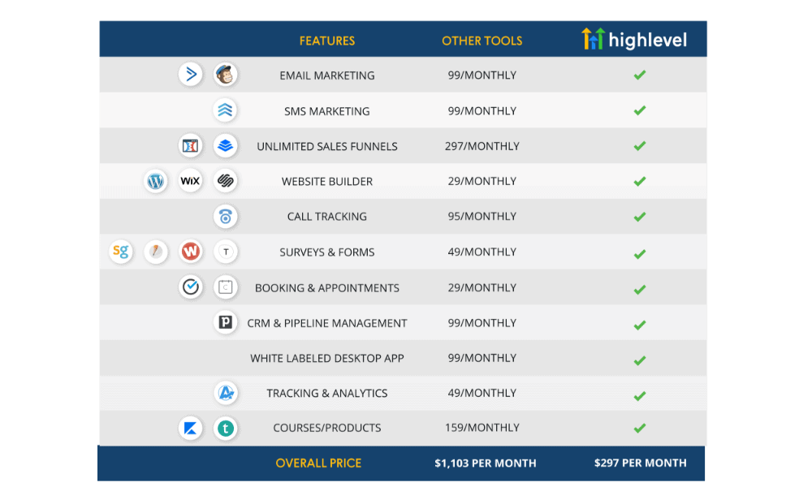Click the Pipedrive P icon
This screenshot has height=504, width=812.
(225, 322)
